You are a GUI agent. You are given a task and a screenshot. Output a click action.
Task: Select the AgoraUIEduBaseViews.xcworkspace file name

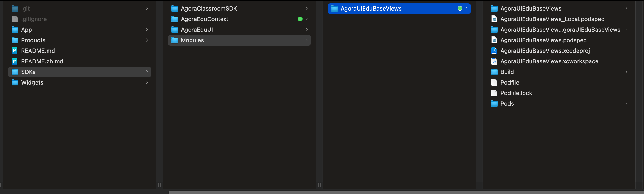[x=549, y=61]
